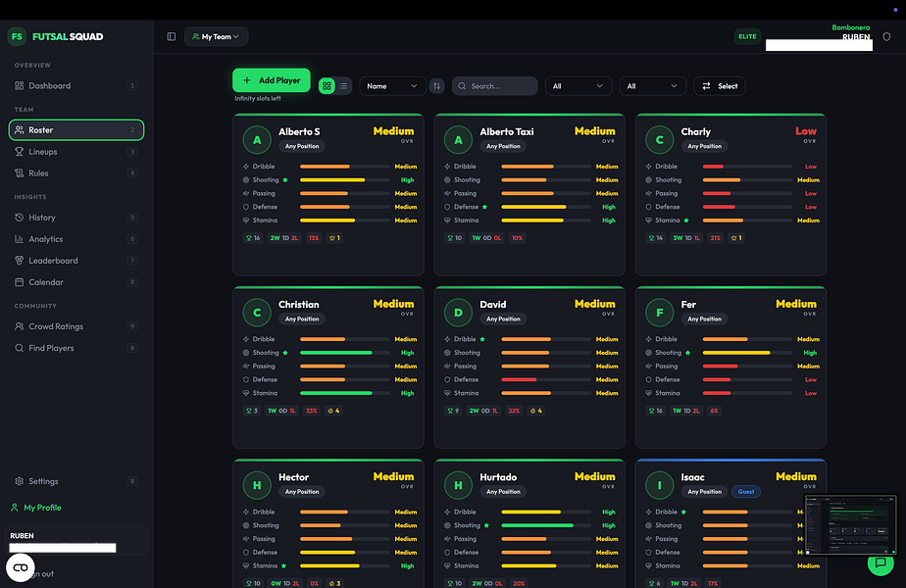Click the round overlay button bottom-left
Screen dimensions: 906x588
point(21,567)
